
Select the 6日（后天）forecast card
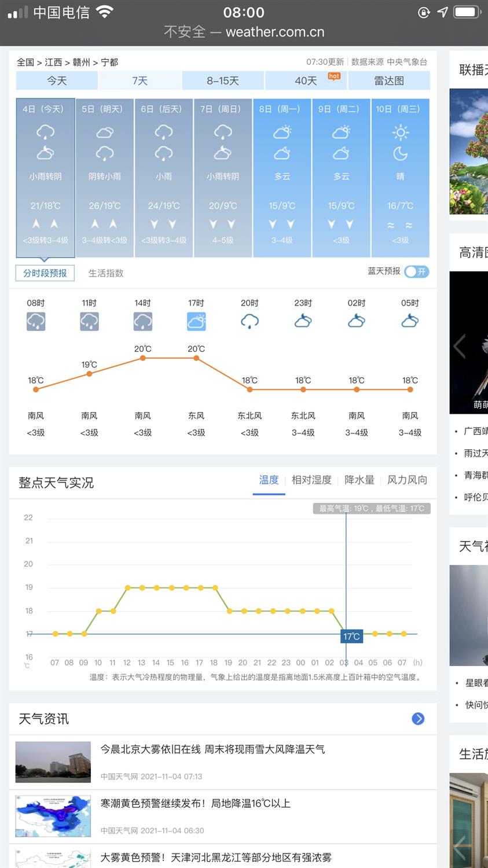point(164,178)
